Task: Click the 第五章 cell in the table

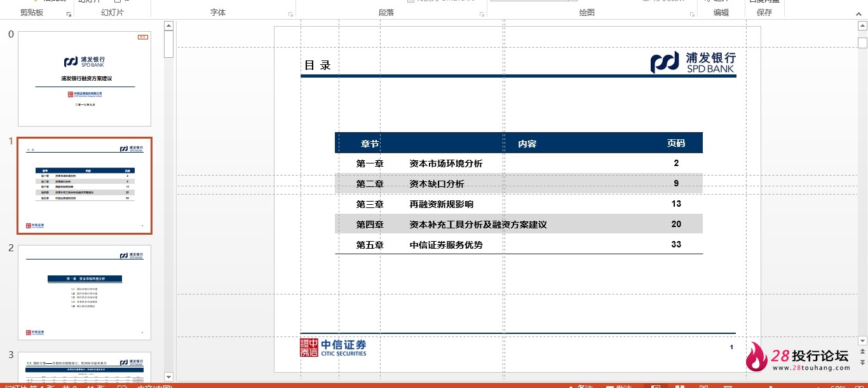Action: [370, 244]
